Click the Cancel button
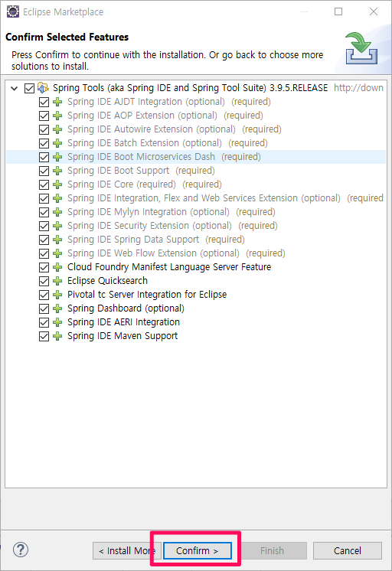 pyautogui.click(x=347, y=550)
